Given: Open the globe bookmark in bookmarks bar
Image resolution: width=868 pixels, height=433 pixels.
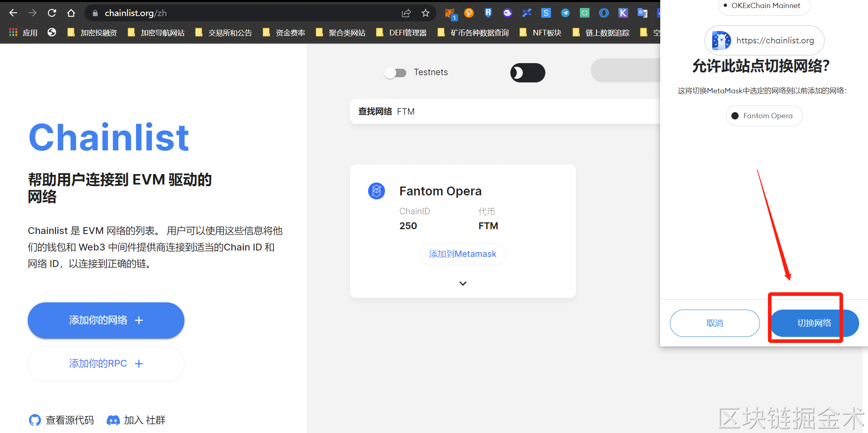Looking at the screenshot, I should [52, 33].
